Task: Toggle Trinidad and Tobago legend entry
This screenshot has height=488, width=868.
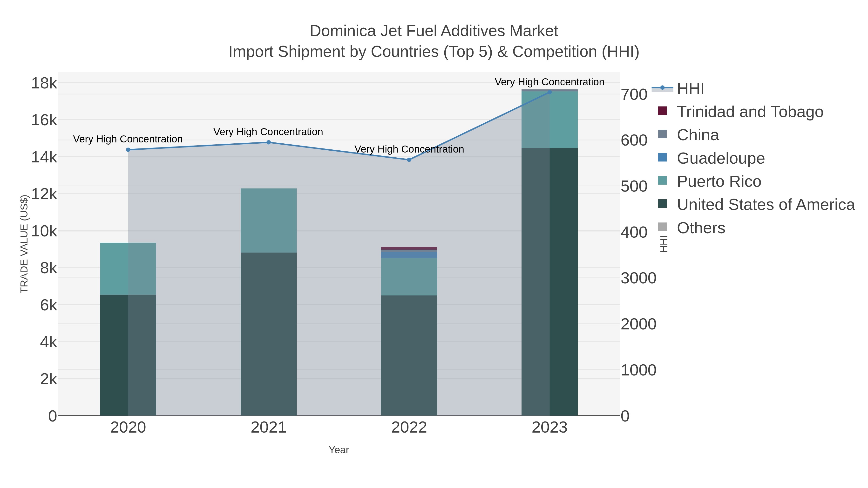Action: click(x=740, y=112)
